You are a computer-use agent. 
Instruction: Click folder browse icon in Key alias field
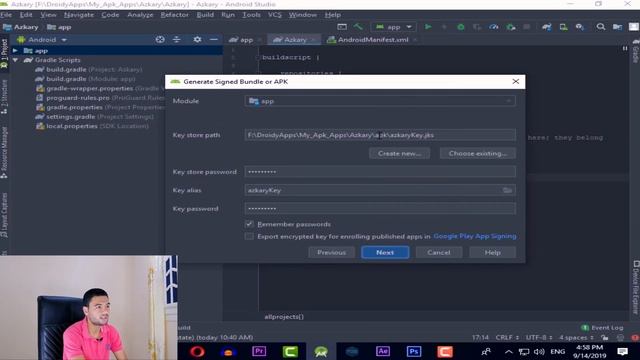[507, 190]
